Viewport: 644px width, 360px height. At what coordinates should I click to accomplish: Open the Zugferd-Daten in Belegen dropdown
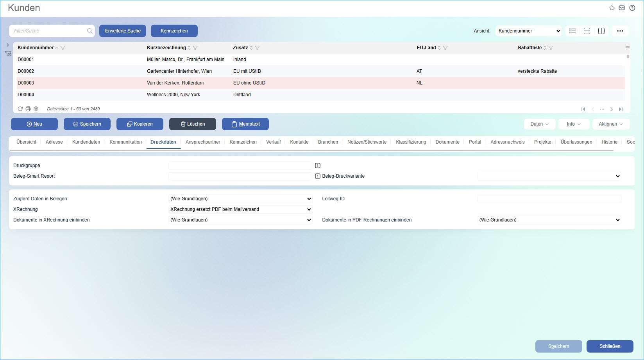[240, 198]
